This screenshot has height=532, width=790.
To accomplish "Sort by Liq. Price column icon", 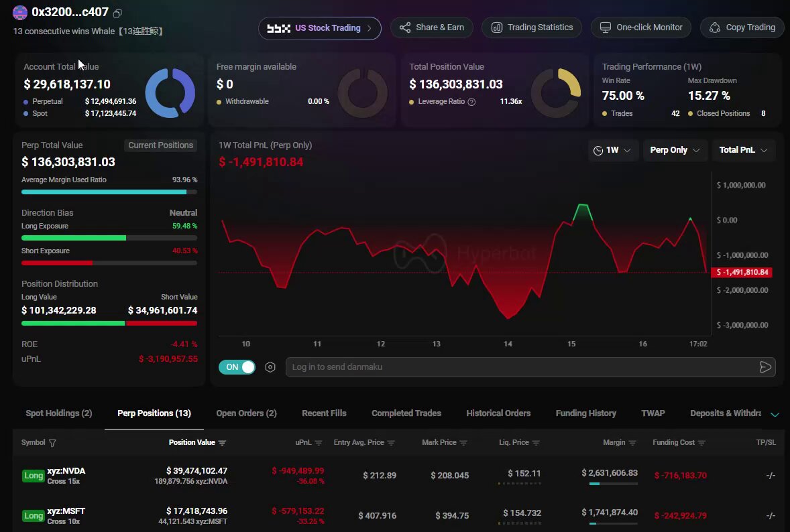I will 536,443.
